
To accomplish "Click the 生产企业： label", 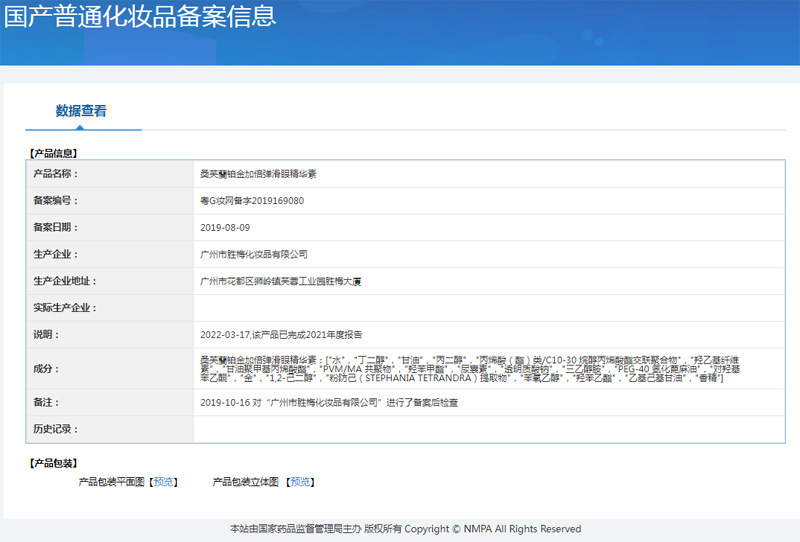I will (x=55, y=254).
